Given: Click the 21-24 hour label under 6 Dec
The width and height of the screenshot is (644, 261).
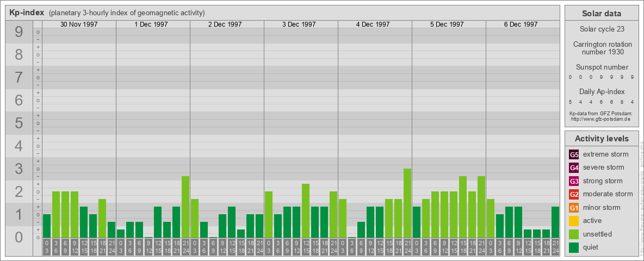Looking at the screenshot, I should point(555,247).
